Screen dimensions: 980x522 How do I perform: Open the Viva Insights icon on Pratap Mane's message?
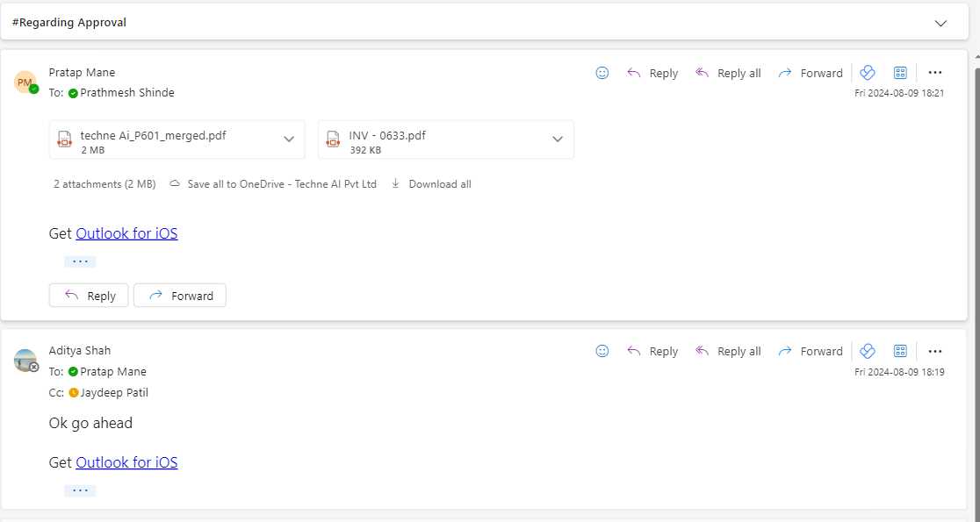click(868, 73)
